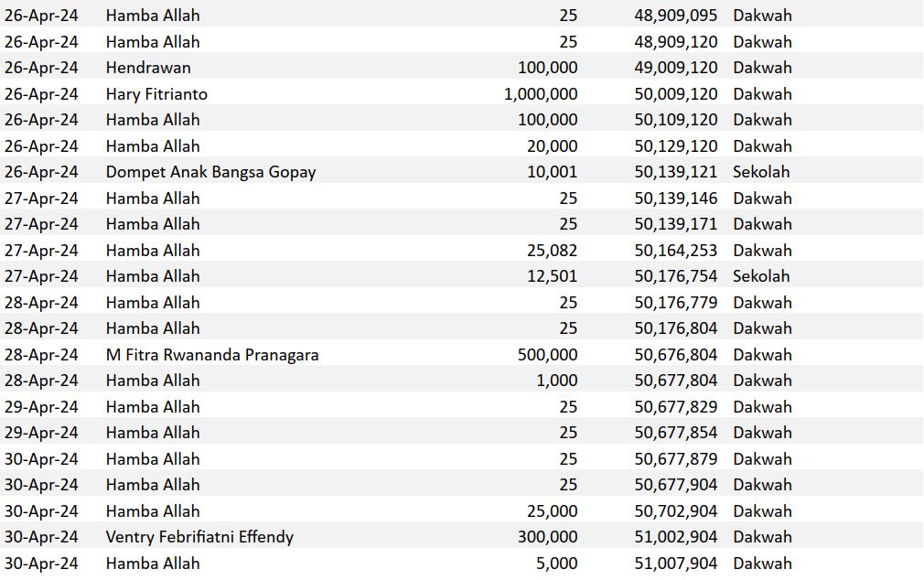Click the 300,000 amount cell
924x580 pixels.
click(547, 537)
